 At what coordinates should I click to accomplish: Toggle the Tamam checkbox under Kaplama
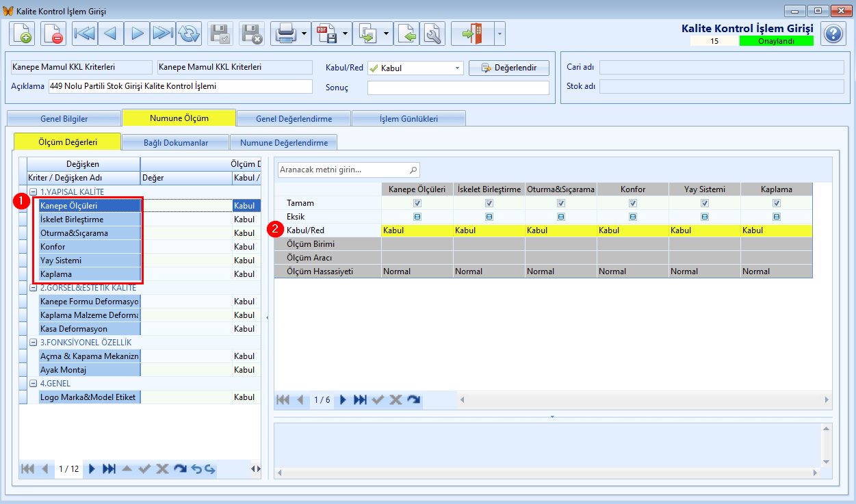tap(777, 203)
